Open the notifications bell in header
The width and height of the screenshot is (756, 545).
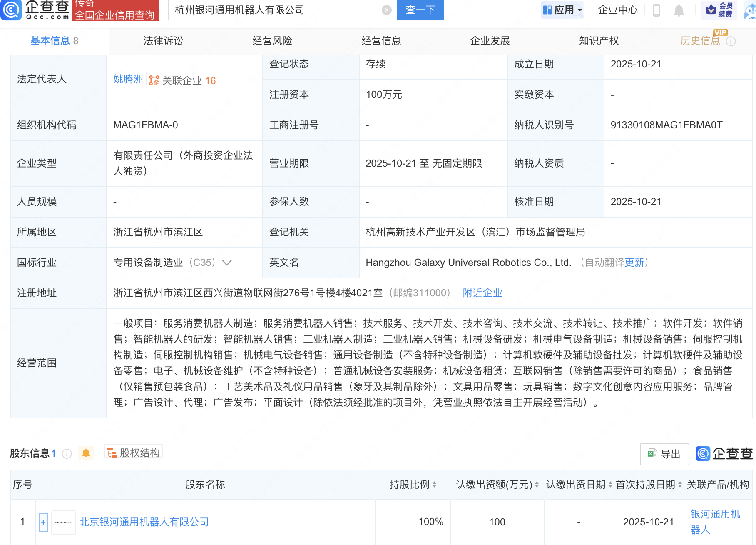pos(679,10)
